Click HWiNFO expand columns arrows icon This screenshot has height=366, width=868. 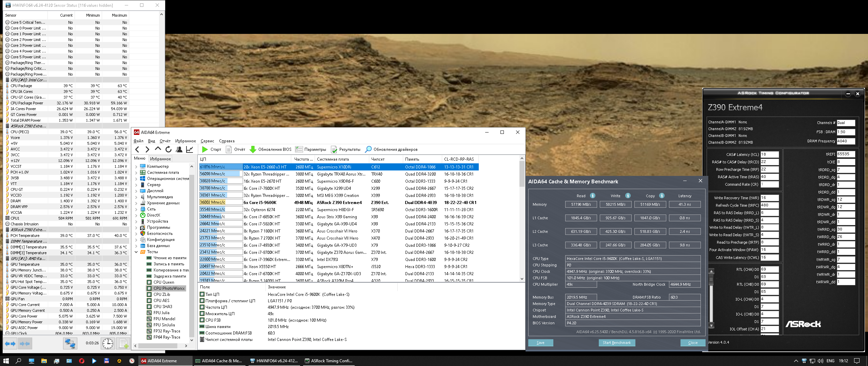coord(10,344)
